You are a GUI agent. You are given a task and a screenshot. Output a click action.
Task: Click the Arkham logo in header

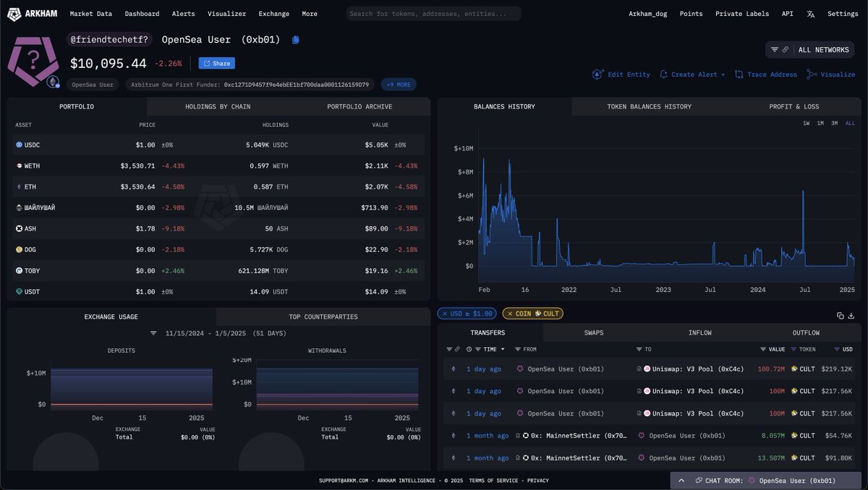[33, 14]
